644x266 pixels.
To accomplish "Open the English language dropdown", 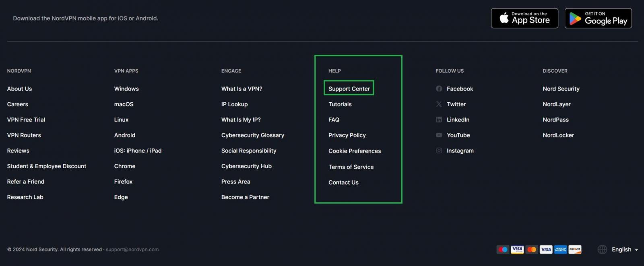I will click(x=625, y=250).
